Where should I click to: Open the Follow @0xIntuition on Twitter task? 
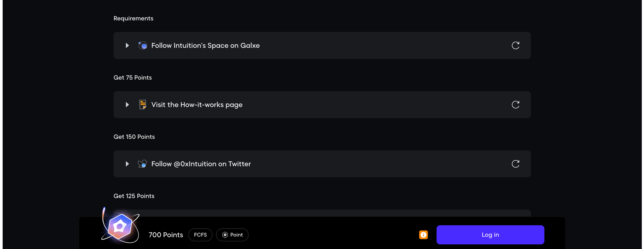(201, 164)
